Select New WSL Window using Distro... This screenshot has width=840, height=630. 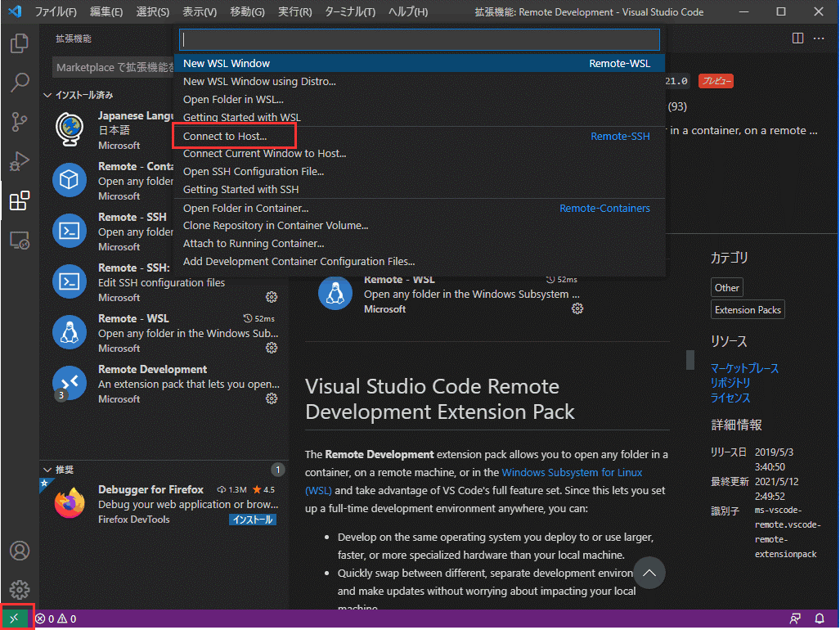click(420, 82)
